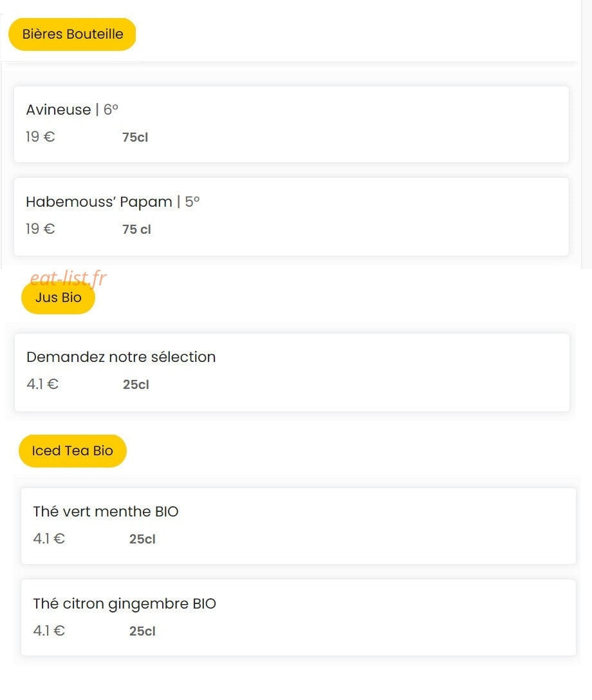Click the 19 € price of Avineuse
Viewport: 592px width, 700px height.
point(40,137)
